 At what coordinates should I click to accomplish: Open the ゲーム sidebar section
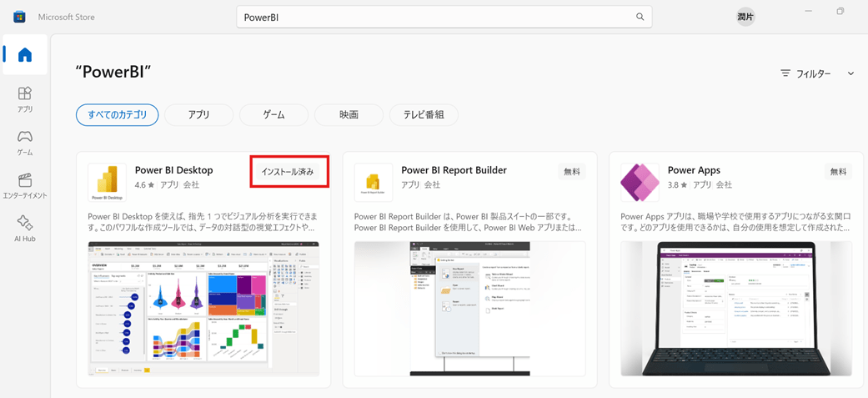tap(25, 143)
